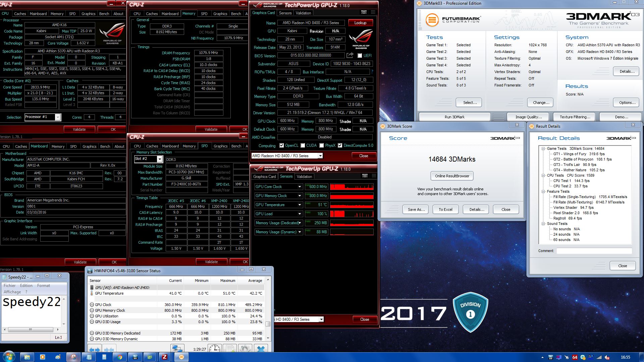Open the Windows Start orb
644x362 pixels.
[9, 357]
